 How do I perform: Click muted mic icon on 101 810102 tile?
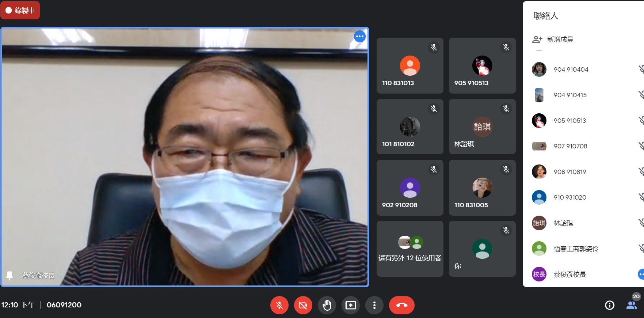434,109
